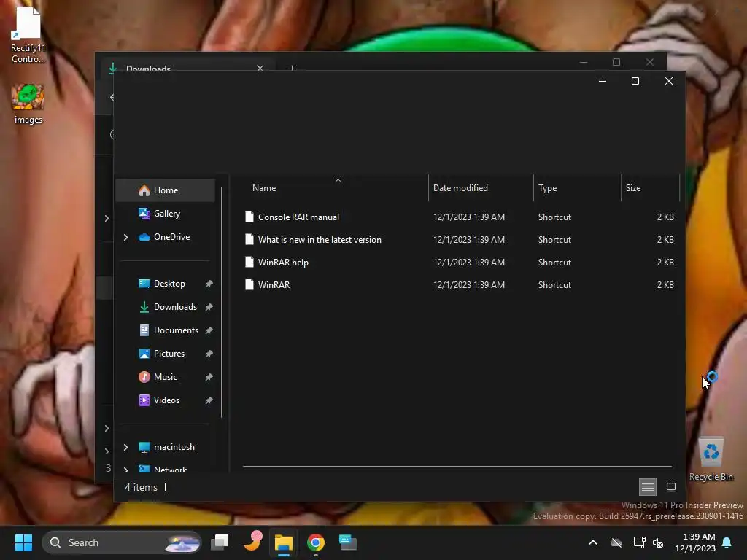Minimize the front Explorer window

(x=602, y=82)
